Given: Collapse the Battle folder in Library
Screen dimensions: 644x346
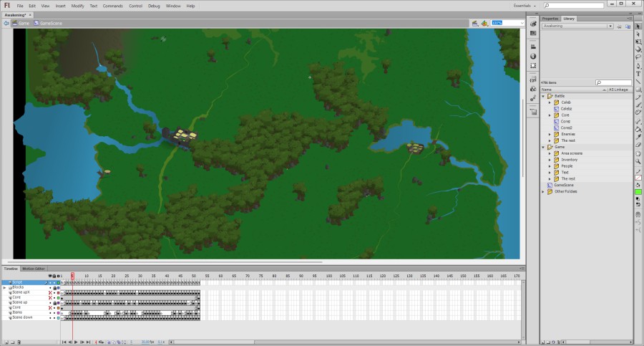Looking at the screenshot, I should (543, 96).
